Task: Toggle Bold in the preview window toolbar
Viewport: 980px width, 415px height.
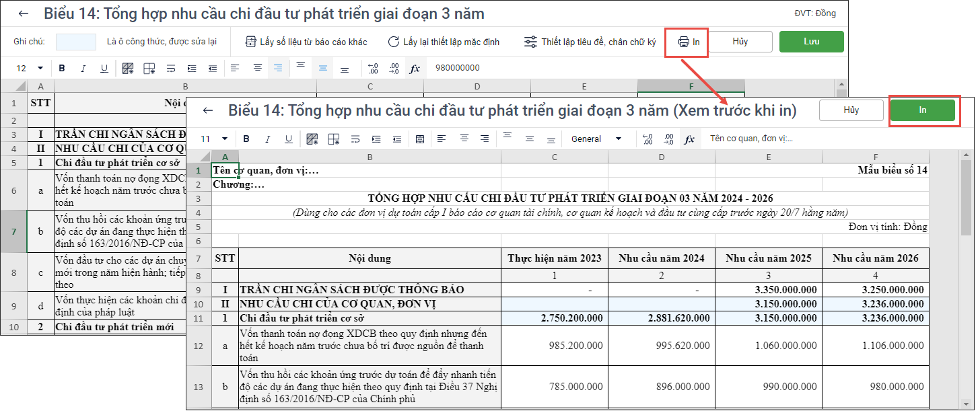Action: 246,139
